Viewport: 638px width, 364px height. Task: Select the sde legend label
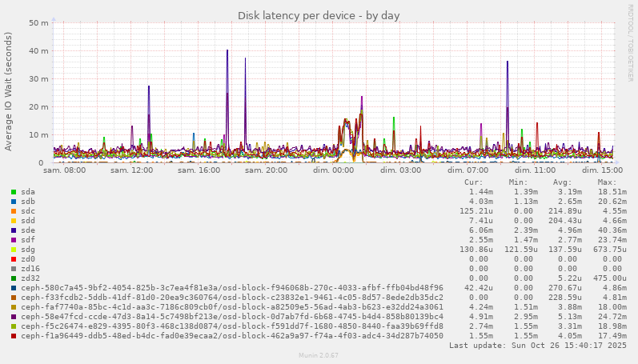point(28,230)
